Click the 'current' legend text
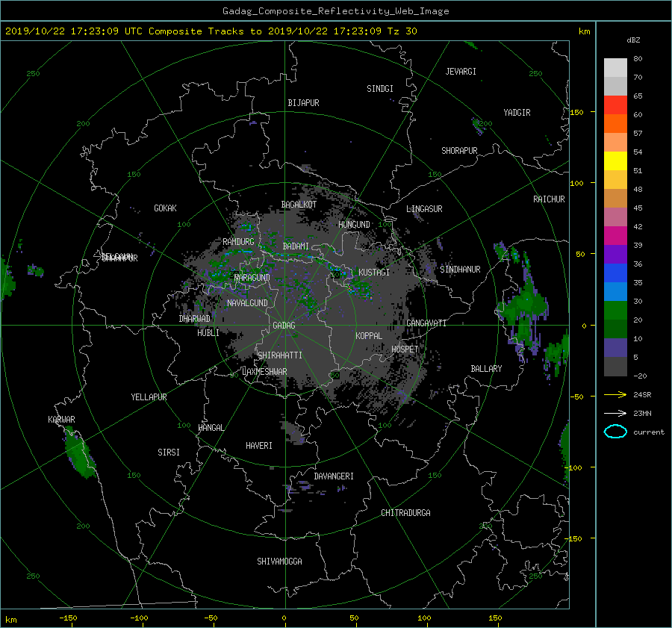Viewport: 672px width, 628px height. [648, 432]
